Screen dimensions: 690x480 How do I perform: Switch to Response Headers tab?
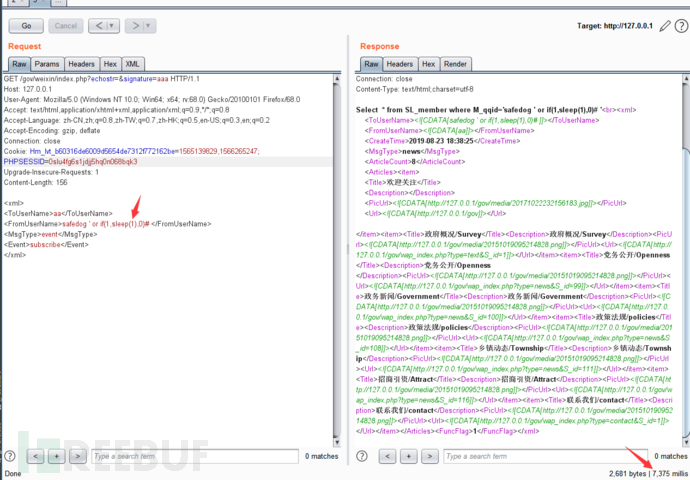[400, 64]
